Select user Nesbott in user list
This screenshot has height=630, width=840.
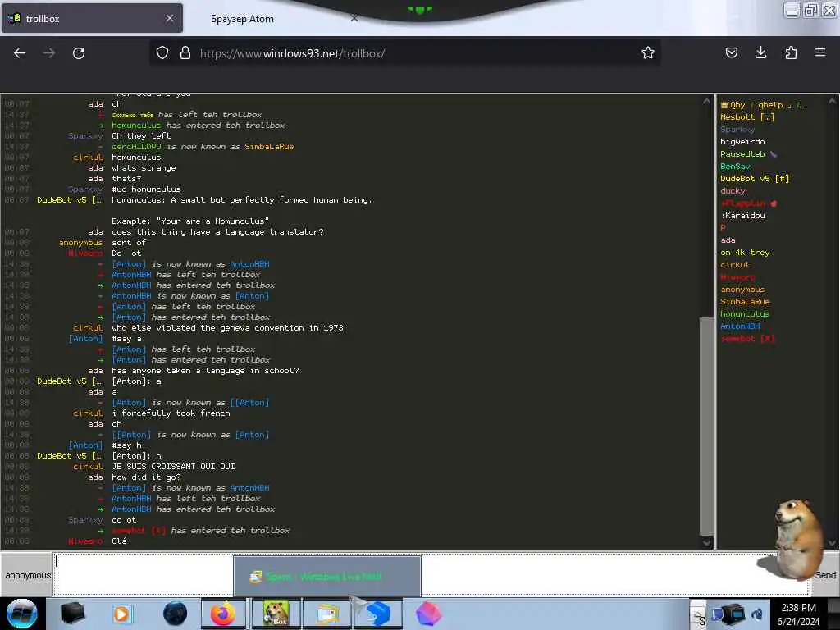pos(746,116)
